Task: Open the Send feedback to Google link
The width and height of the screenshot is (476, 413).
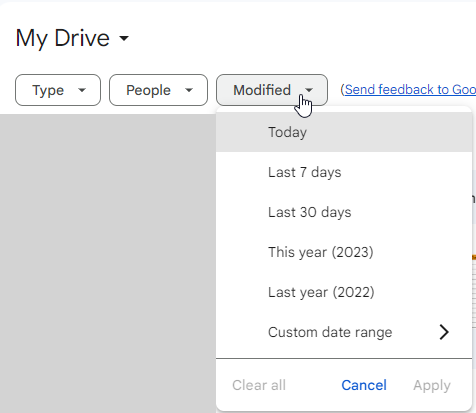Action: coord(410,90)
